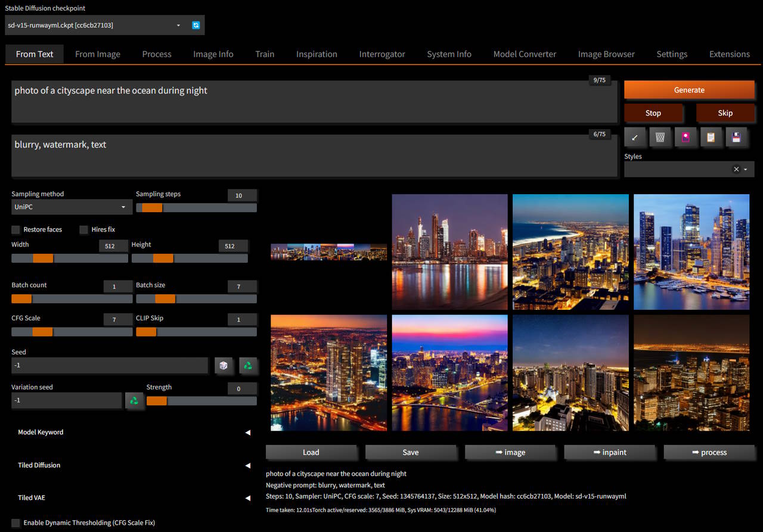Expand the Model Keyword section
This screenshot has width=763, height=532.
point(134,433)
